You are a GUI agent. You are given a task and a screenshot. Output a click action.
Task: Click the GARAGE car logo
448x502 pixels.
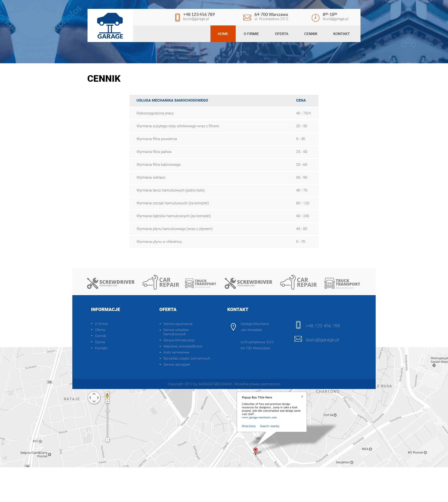coord(110,26)
